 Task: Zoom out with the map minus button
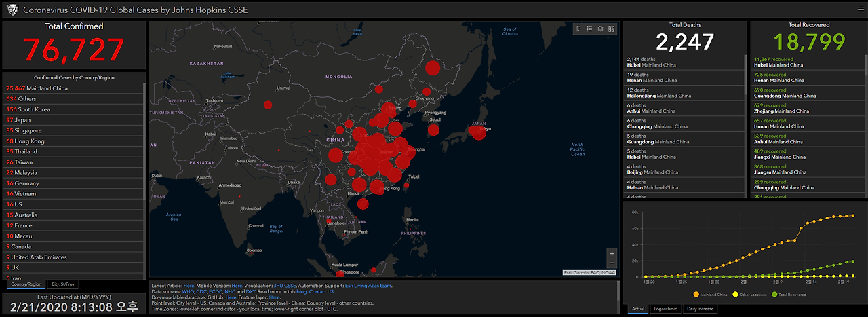[x=612, y=263]
